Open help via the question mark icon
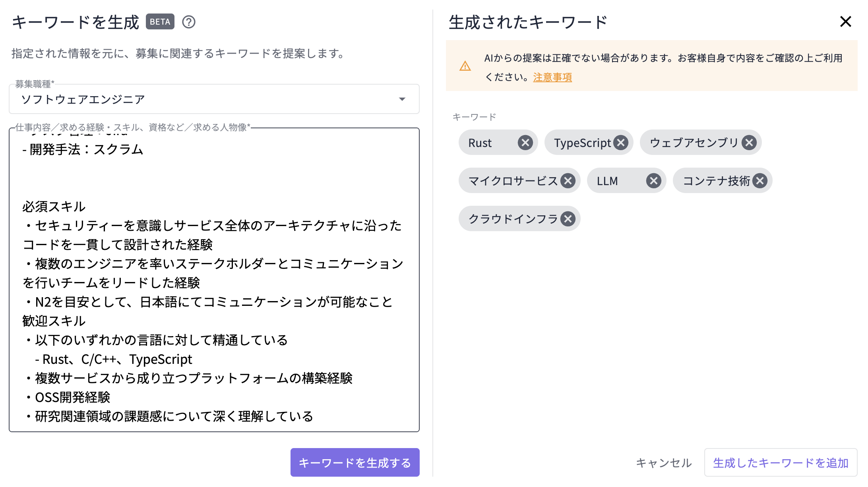This screenshot has width=868, height=487. click(189, 22)
